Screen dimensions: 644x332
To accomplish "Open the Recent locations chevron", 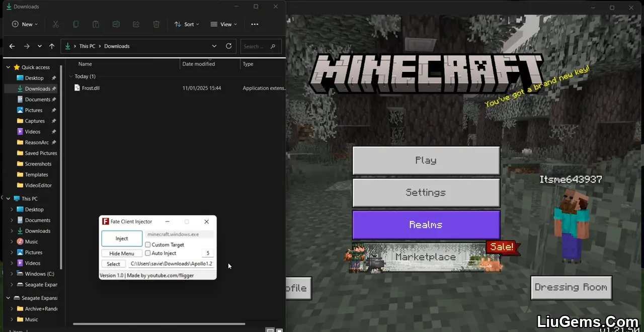I will tap(39, 46).
